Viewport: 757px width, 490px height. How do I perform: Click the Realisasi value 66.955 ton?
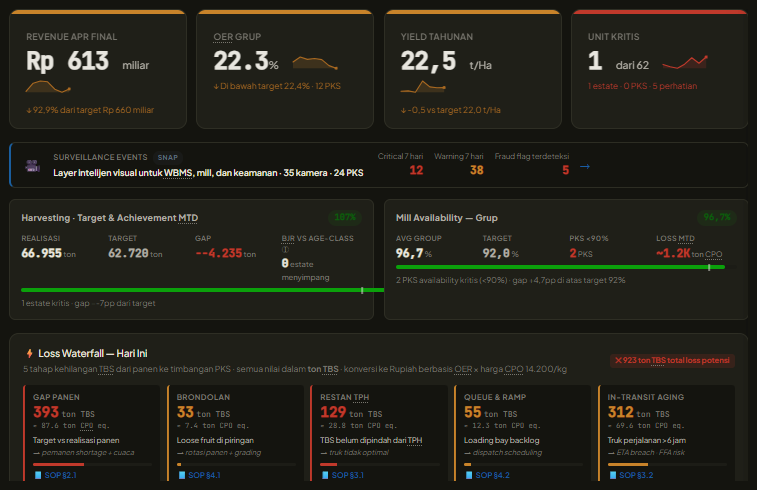coord(48,253)
